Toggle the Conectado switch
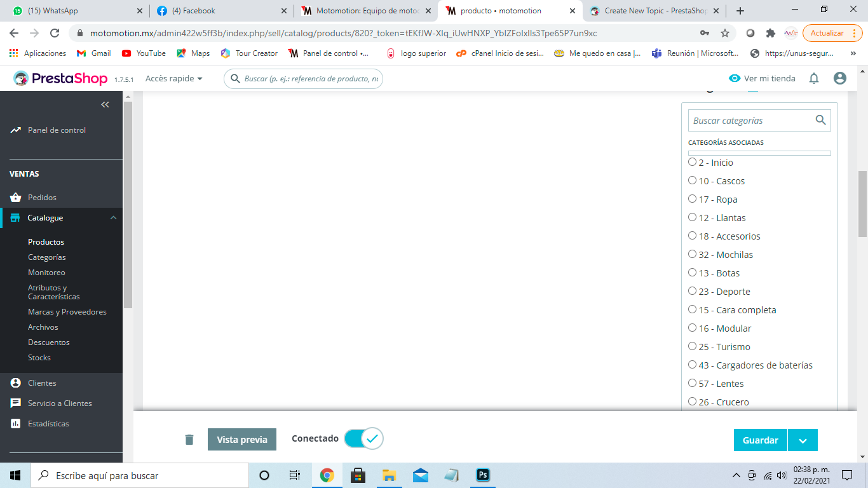This screenshot has width=868, height=488. coord(363,438)
